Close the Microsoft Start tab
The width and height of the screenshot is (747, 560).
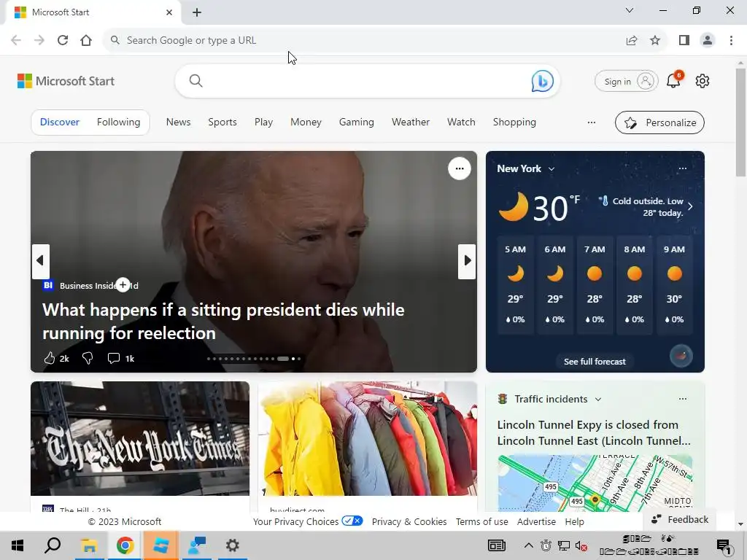coord(169,12)
